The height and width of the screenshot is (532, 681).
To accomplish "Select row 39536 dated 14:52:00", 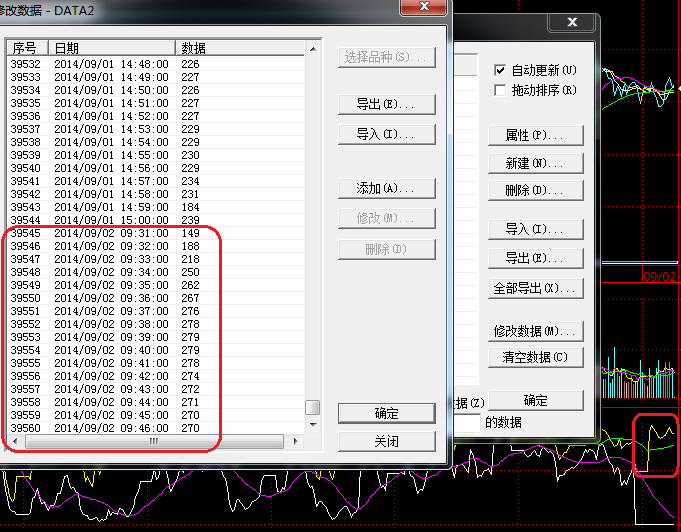I will pyautogui.click(x=155, y=116).
